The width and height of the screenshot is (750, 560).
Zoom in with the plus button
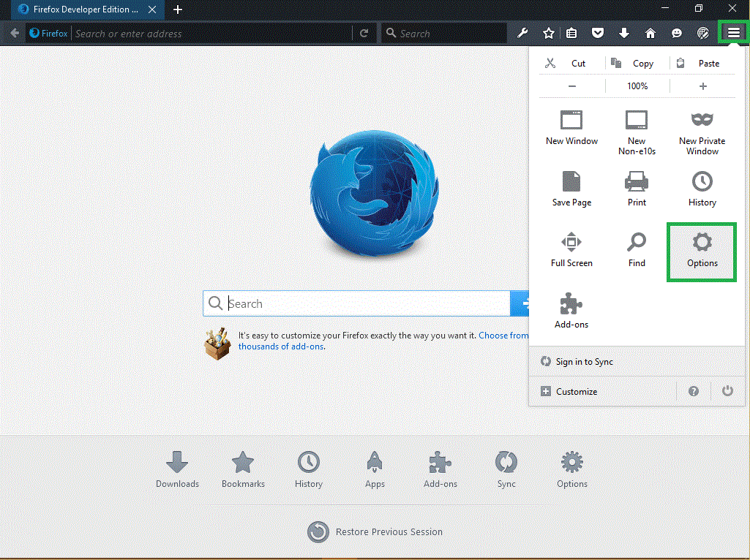coord(703,86)
